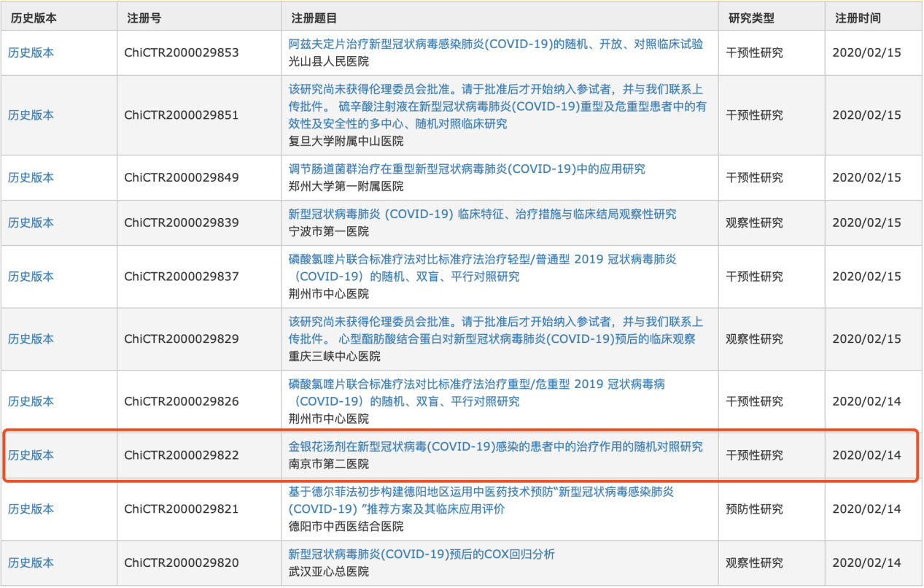Open 历史版本 link for ChiCTR2000029851
This screenshot has height=588, width=924.
point(31,115)
